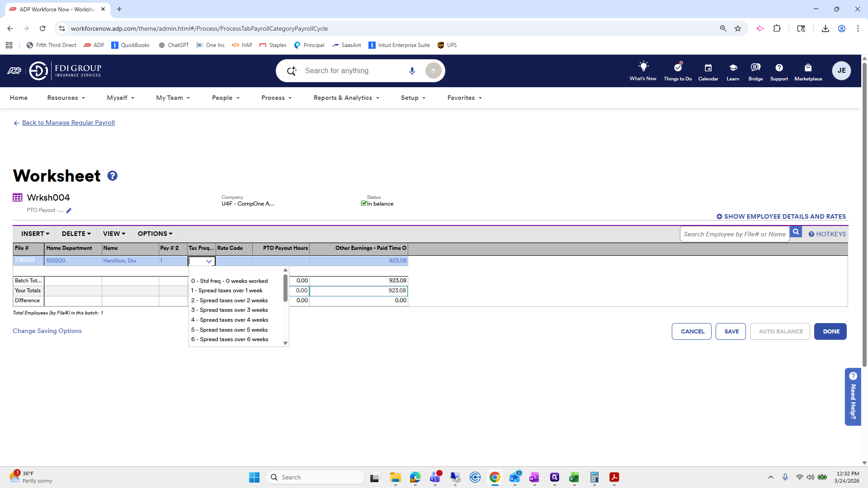Expand Show Employee Details and Rates
868x488 pixels.
781,216
